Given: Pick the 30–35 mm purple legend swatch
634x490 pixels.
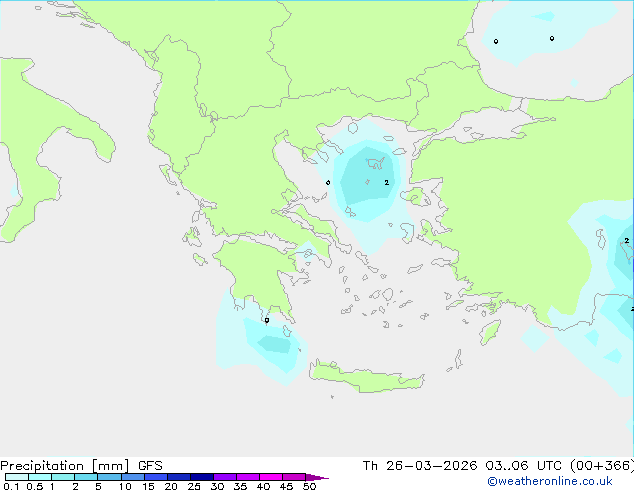Looking at the screenshot, I should (225, 477).
